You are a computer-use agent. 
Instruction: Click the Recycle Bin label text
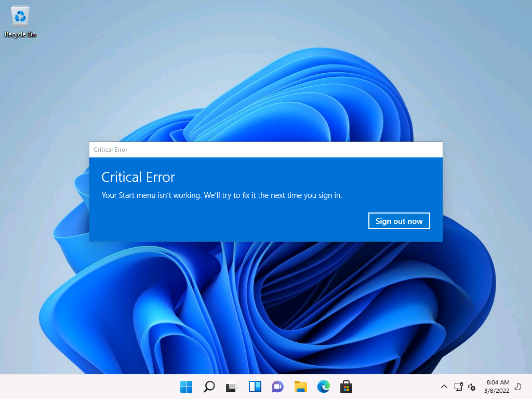pos(20,34)
